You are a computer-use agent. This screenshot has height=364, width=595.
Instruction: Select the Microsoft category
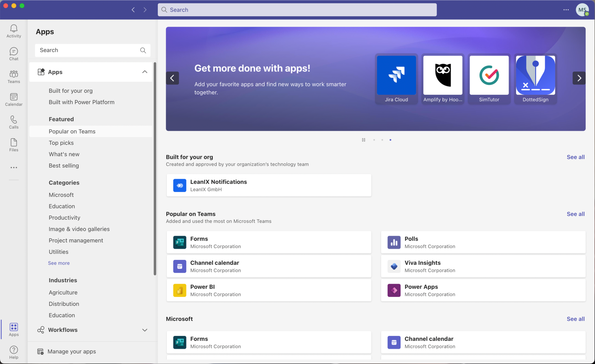[61, 195]
